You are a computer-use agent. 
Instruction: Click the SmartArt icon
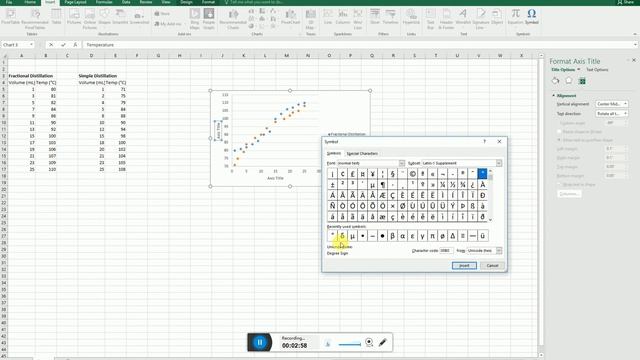tap(120, 15)
